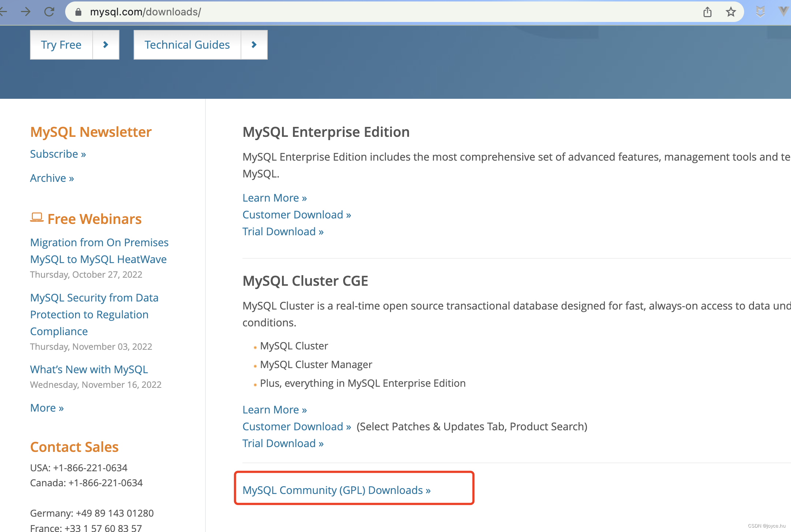Open Technical Guides button
791x532 pixels.
pyautogui.click(x=187, y=45)
